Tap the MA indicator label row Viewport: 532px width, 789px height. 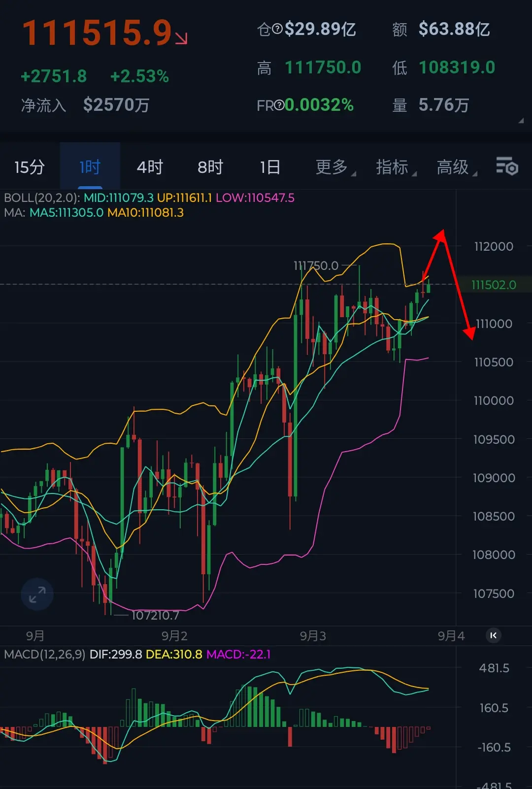[94, 213]
